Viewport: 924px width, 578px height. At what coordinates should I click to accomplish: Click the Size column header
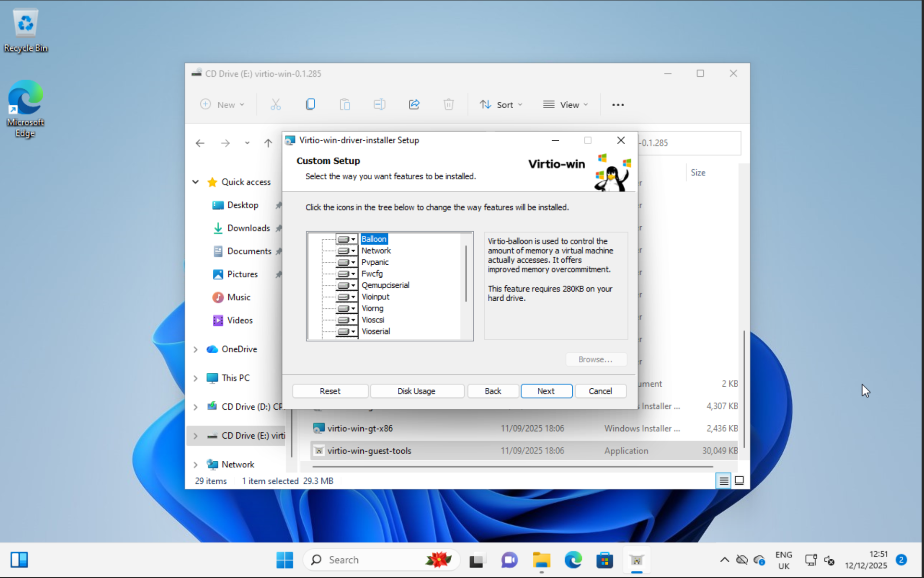[698, 172]
